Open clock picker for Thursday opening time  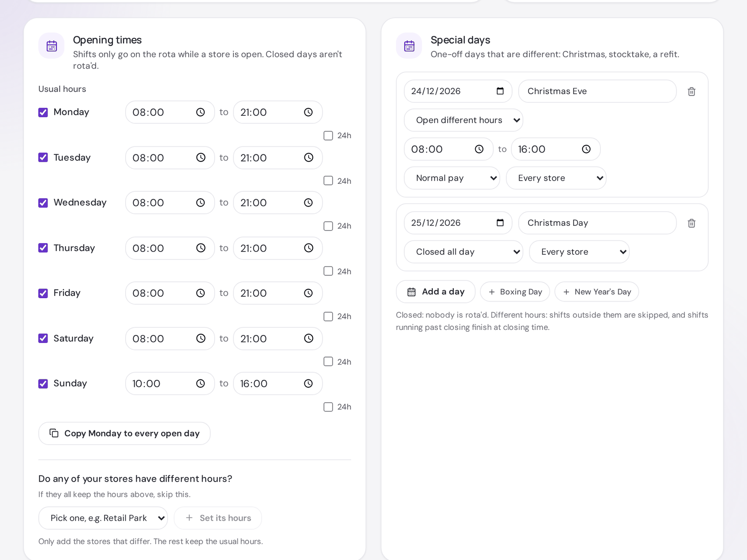[x=200, y=248]
